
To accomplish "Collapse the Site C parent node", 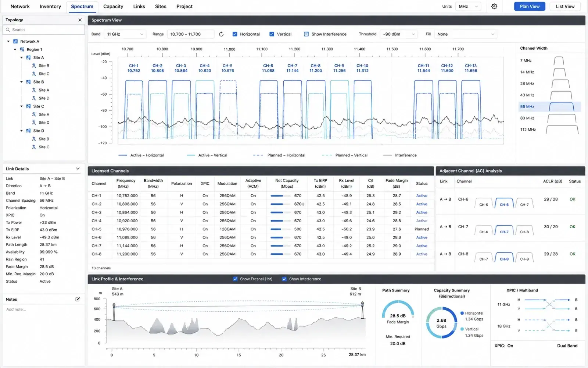I will 21,106.
